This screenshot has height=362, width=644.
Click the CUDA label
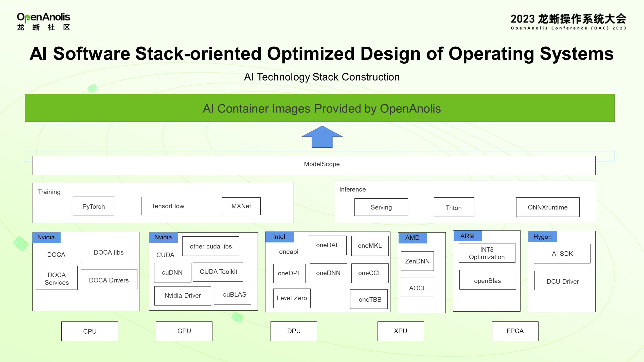165,255
